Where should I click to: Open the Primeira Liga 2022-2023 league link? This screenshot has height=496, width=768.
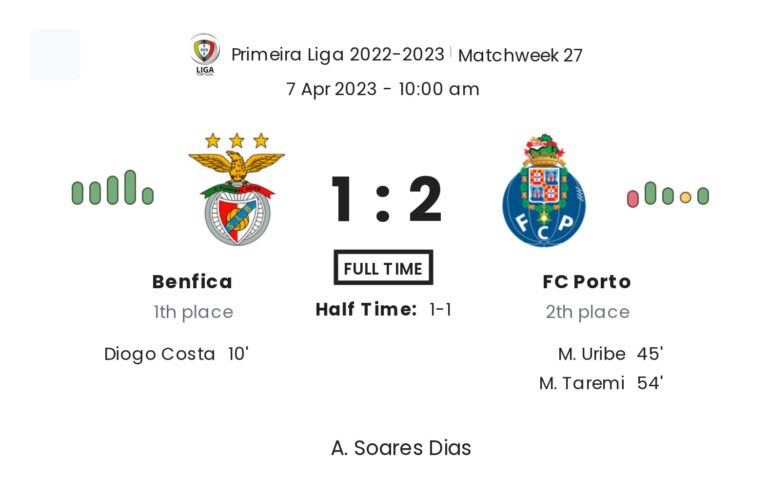[338, 54]
